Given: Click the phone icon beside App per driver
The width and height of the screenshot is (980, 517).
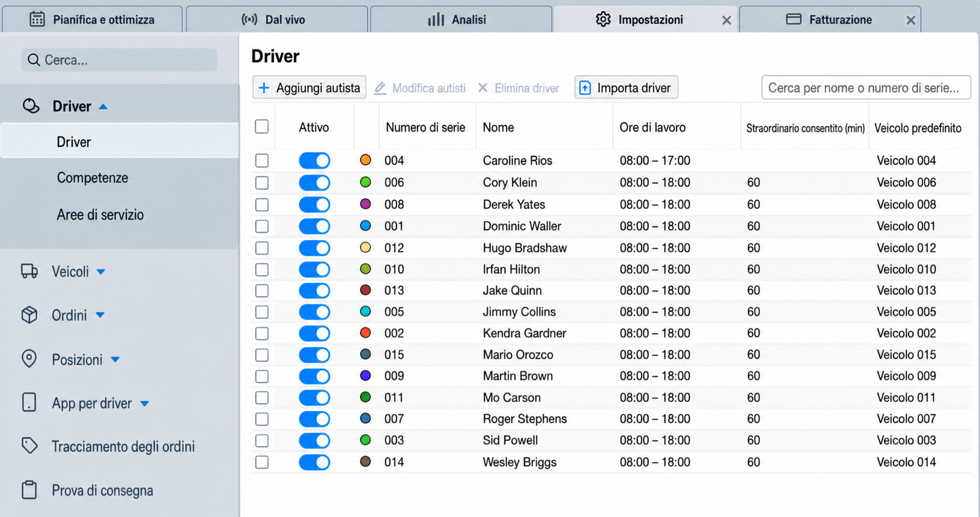Looking at the screenshot, I should (x=29, y=402).
